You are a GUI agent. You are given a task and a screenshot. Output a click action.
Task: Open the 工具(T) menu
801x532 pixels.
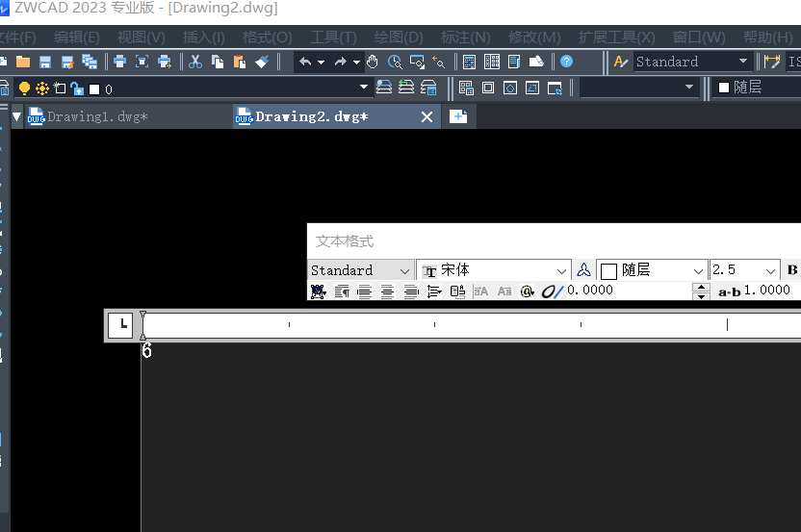coord(333,38)
